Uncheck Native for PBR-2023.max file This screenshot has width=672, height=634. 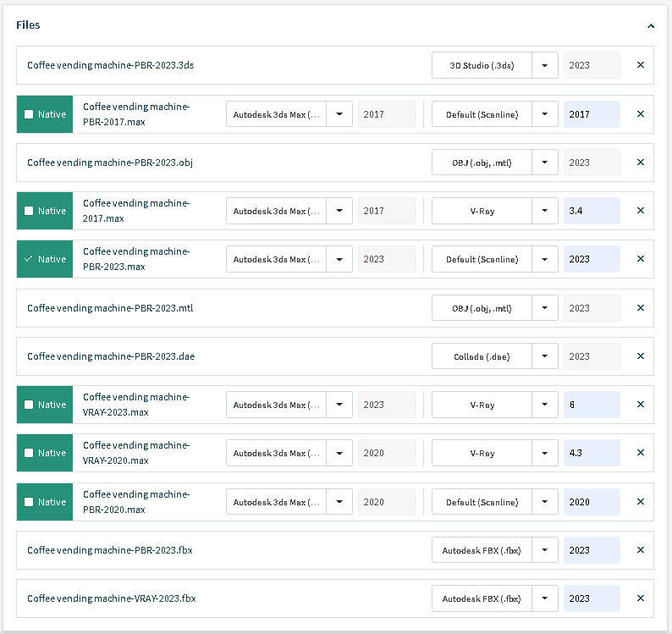(30, 259)
